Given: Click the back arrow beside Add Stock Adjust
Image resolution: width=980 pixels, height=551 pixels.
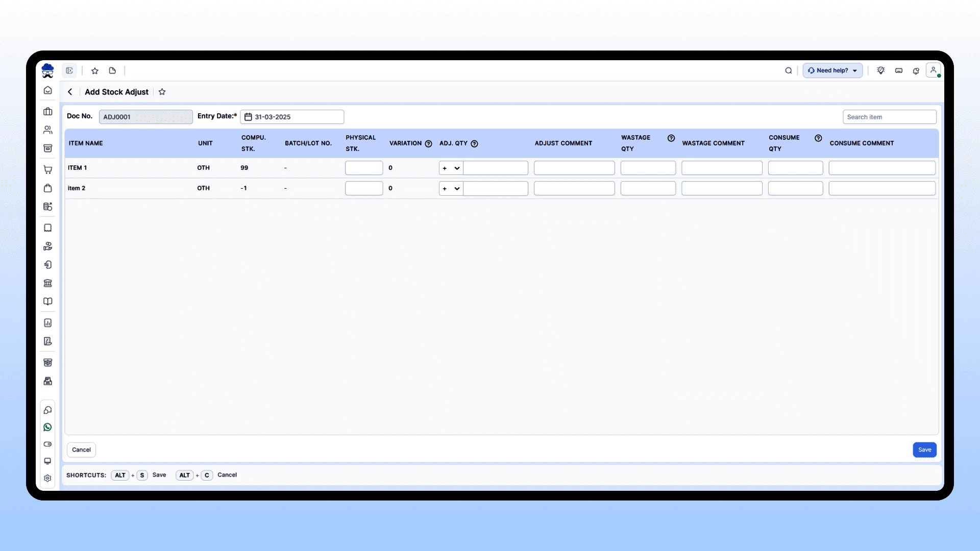Looking at the screenshot, I should tap(70, 92).
